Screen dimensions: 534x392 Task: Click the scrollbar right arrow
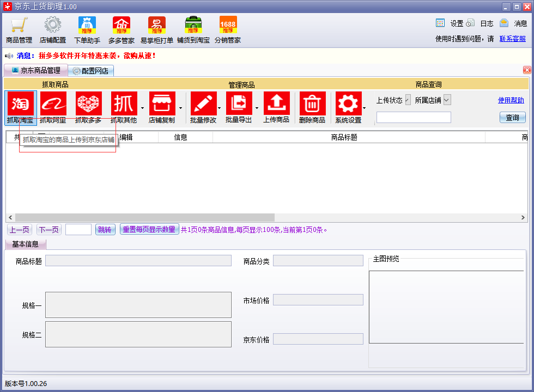pos(523,217)
